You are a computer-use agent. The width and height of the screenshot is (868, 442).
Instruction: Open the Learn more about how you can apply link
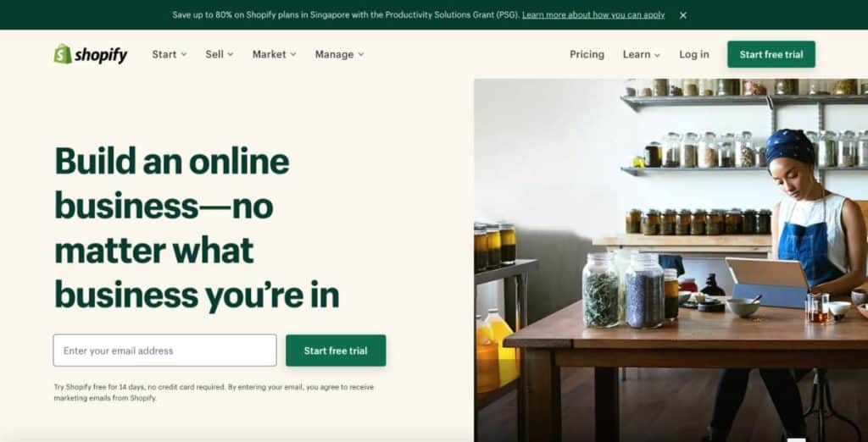pyautogui.click(x=593, y=15)
